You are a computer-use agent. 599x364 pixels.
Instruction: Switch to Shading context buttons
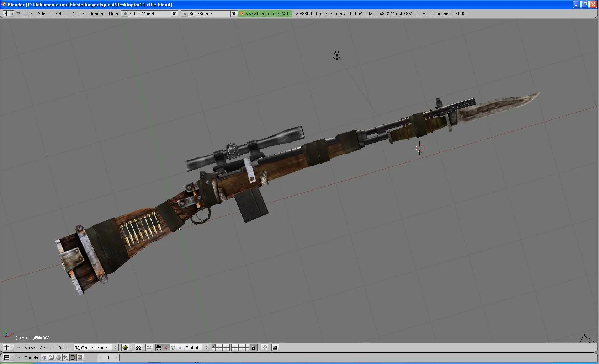click(59, 358)
